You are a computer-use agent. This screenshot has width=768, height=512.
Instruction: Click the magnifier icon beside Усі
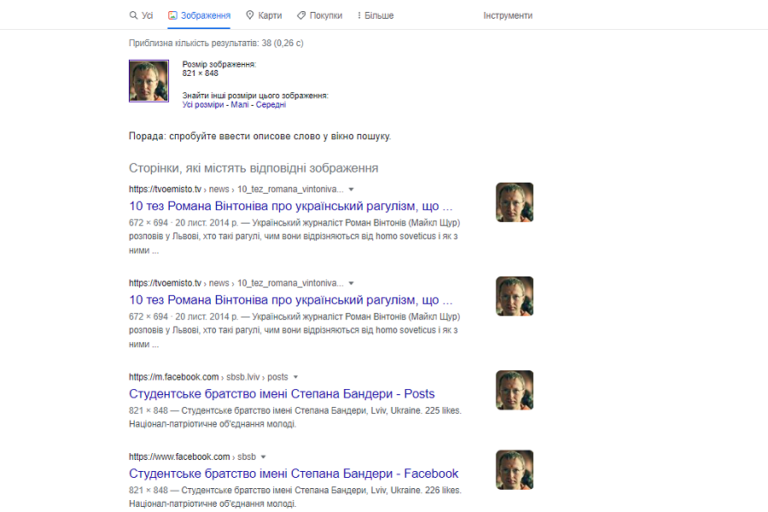(133, 15)
